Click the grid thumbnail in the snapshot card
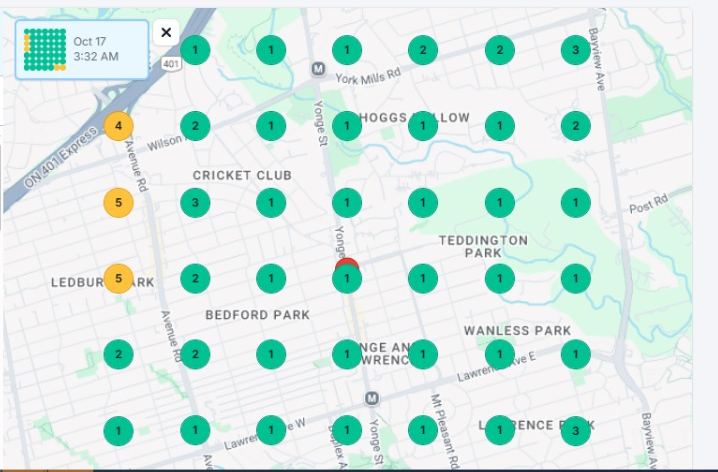718x472 pixels. [44, 49]
